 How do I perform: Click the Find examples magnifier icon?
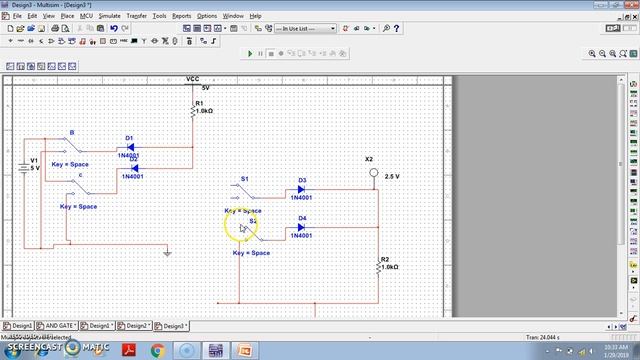386,29
